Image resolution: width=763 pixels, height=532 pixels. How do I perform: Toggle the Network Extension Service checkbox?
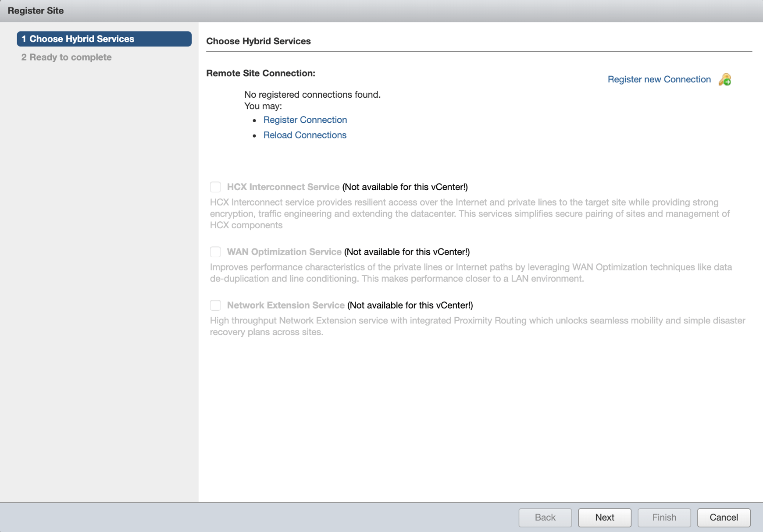click(x=215, y=305)
